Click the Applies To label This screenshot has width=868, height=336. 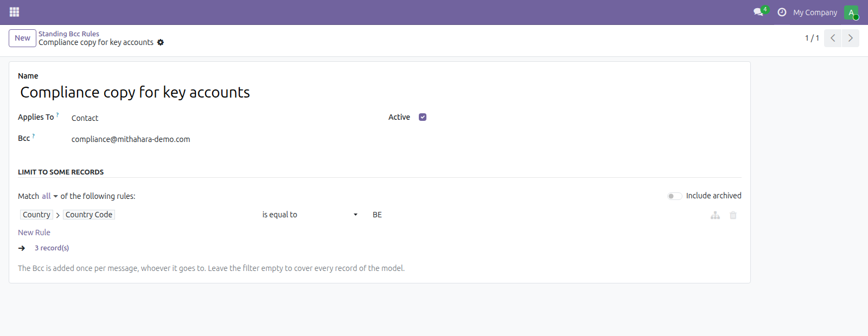36,117
